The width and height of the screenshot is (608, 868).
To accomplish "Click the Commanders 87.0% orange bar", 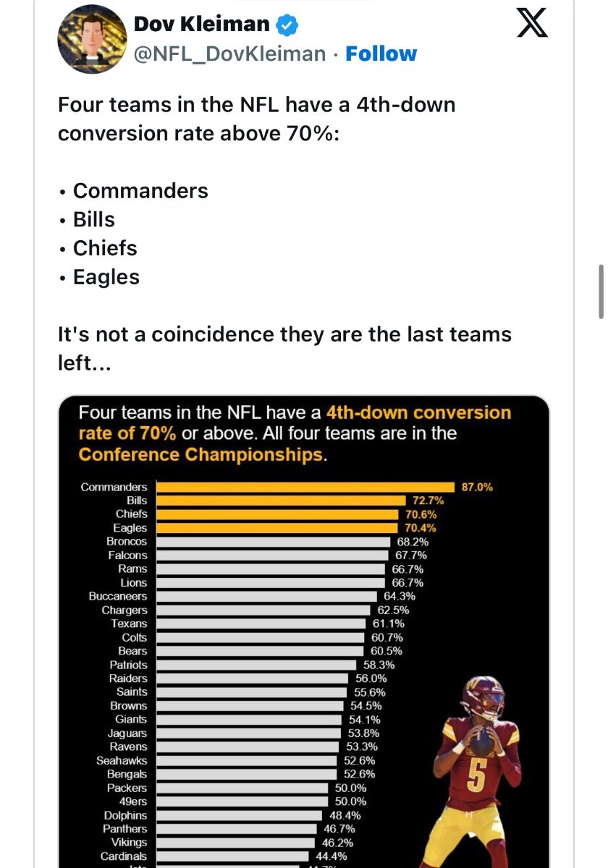I will point(305,487).
